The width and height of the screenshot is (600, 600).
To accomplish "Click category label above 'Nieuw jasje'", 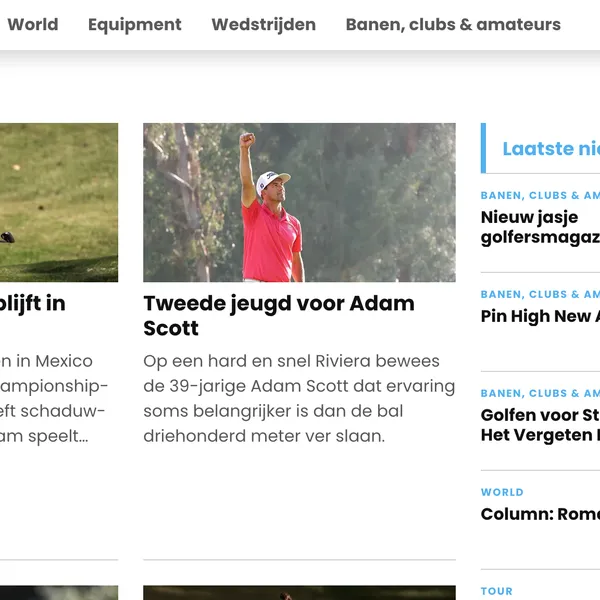I will click(540, 195).
